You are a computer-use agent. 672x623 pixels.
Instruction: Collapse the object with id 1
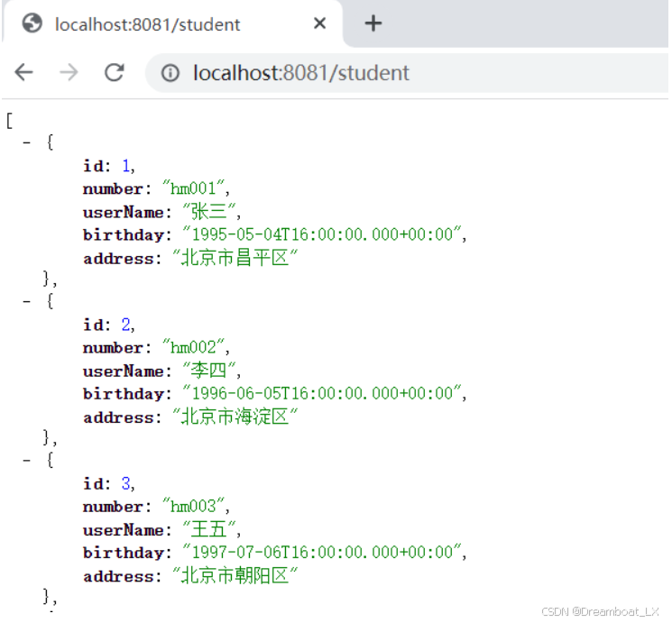[x=26, y=142]
